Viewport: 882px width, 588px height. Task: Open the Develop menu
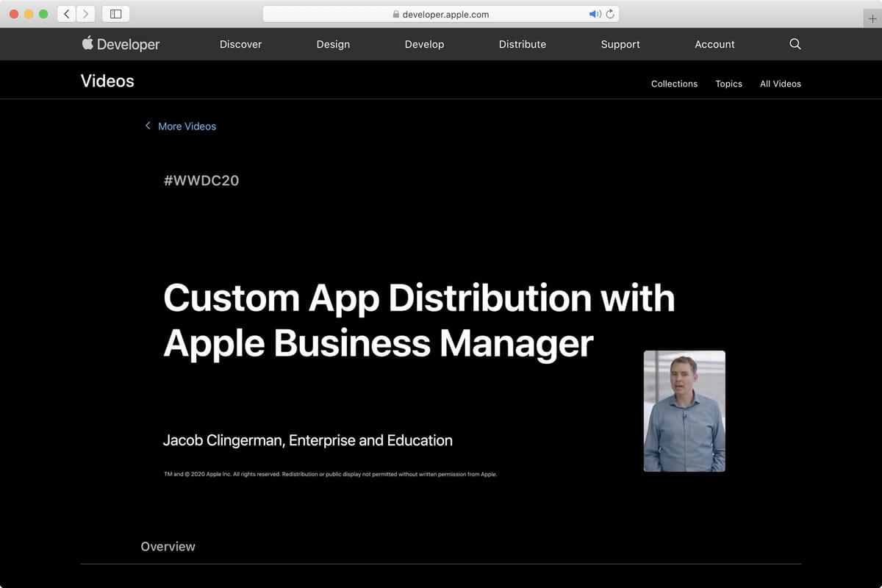424,44
